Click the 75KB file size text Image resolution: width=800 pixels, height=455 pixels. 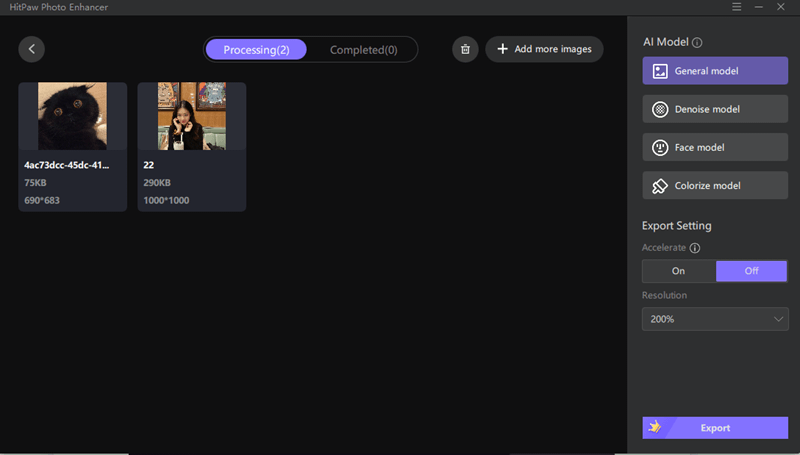[x=35, y=183]
